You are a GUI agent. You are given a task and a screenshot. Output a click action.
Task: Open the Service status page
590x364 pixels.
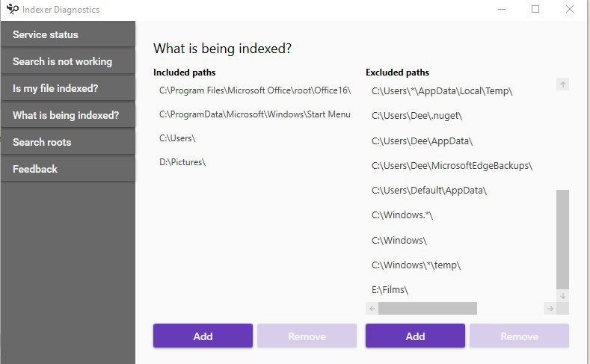(x=68, y=34)
